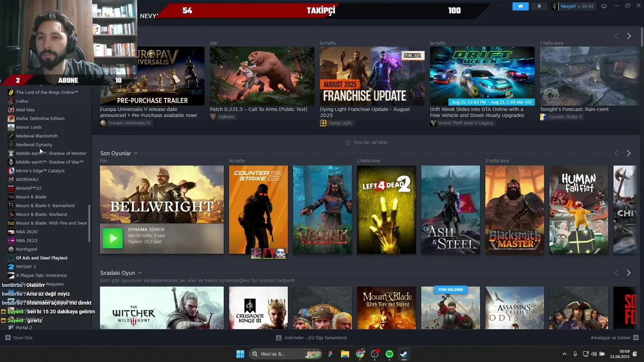Open İndirmeler downloads status bar

311,338
